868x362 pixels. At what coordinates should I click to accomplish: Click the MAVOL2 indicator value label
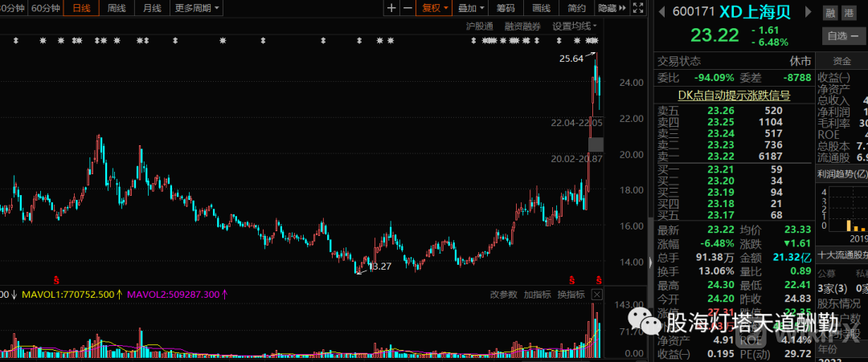point(178,295)
